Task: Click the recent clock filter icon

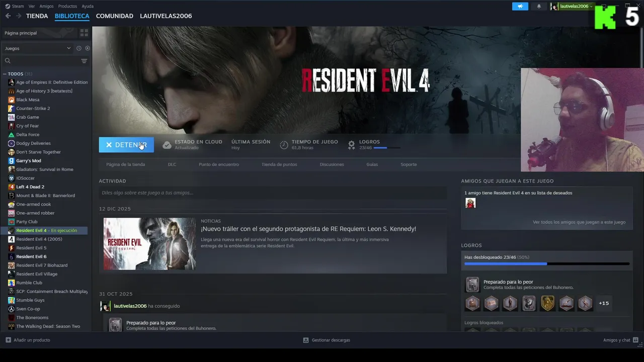Action: (x=78, y=48)
